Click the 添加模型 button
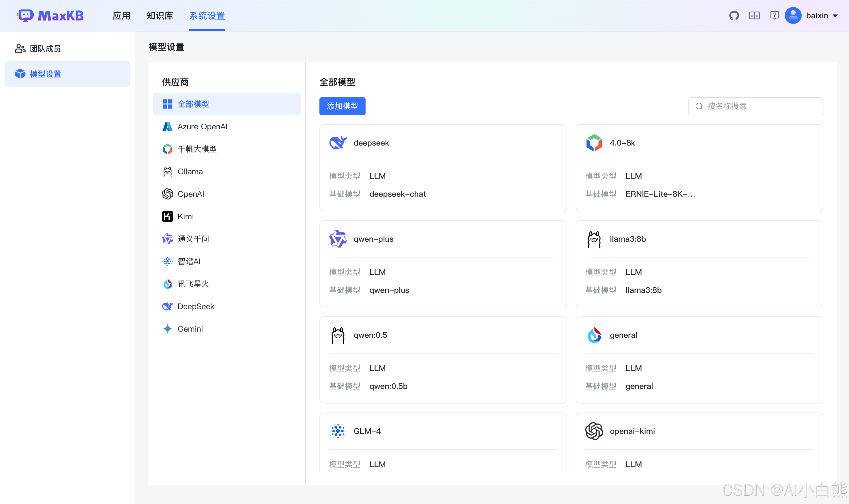The width and height of the screenshot is (849, 504). point(342,106)
